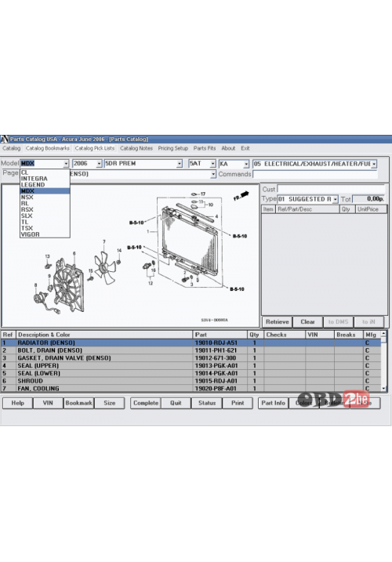
Task: Open the Catalog Bookmarks menu
Action: 47,148
